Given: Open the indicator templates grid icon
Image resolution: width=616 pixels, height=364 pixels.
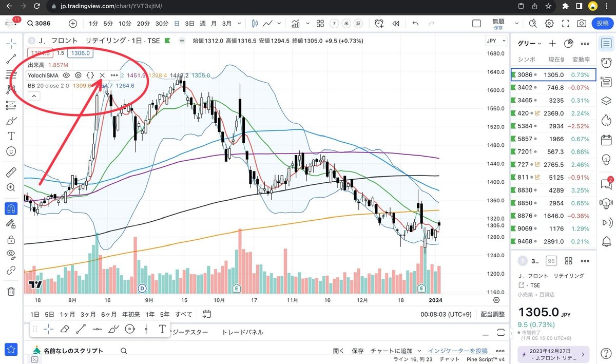Looking at the screenshot, I should (320, 24).
